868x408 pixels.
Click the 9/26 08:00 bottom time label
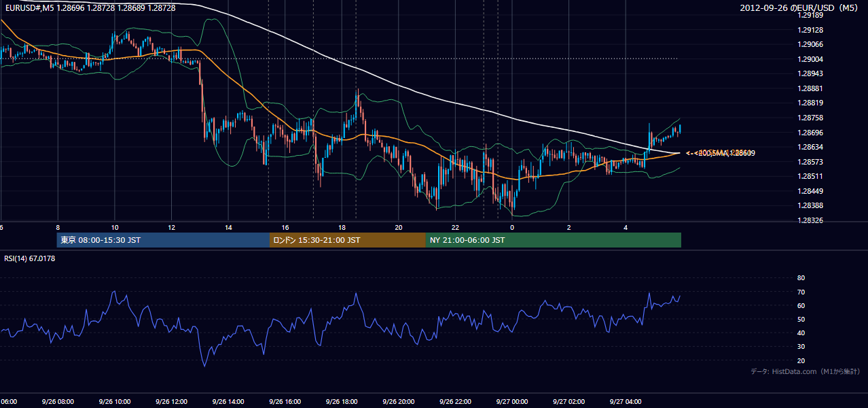[58, 401]
